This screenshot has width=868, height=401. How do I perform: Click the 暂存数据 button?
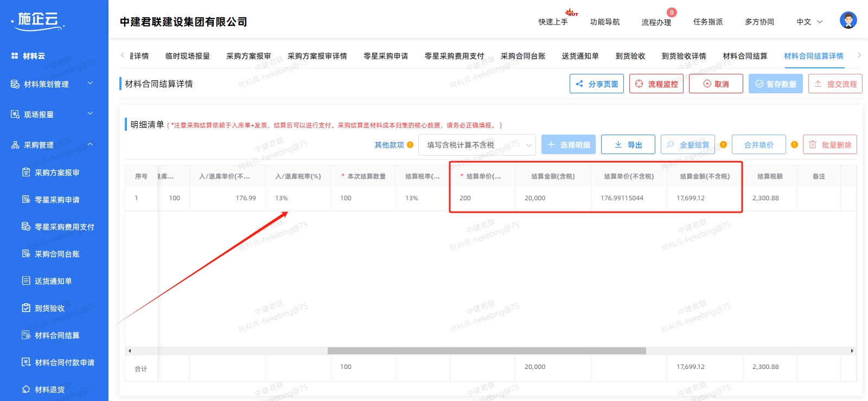click(x=776, y=84)
